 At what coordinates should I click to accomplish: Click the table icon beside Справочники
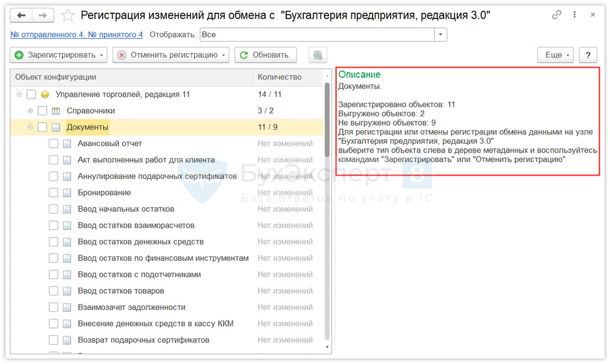point(56,111)
